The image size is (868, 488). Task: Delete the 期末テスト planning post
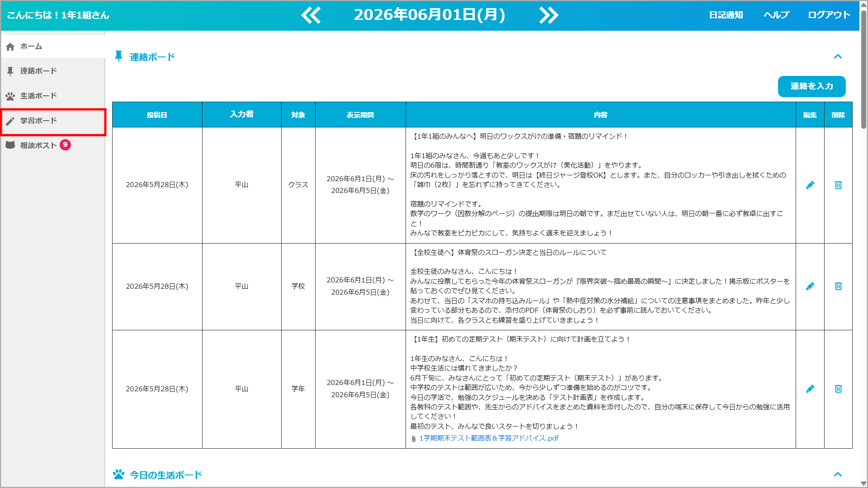tap(838, 389)
